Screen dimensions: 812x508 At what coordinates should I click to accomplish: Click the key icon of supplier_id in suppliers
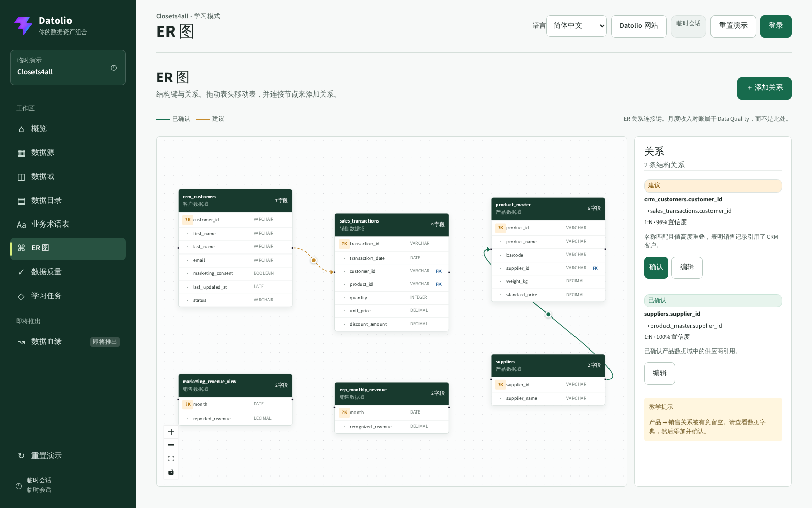501,385
